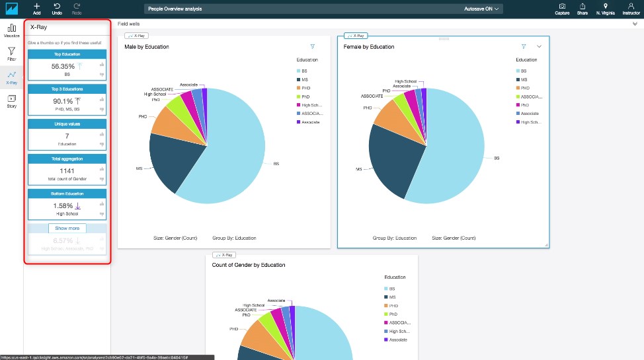Click the 90.1% Top 3 Educations value

coord(63,101)
